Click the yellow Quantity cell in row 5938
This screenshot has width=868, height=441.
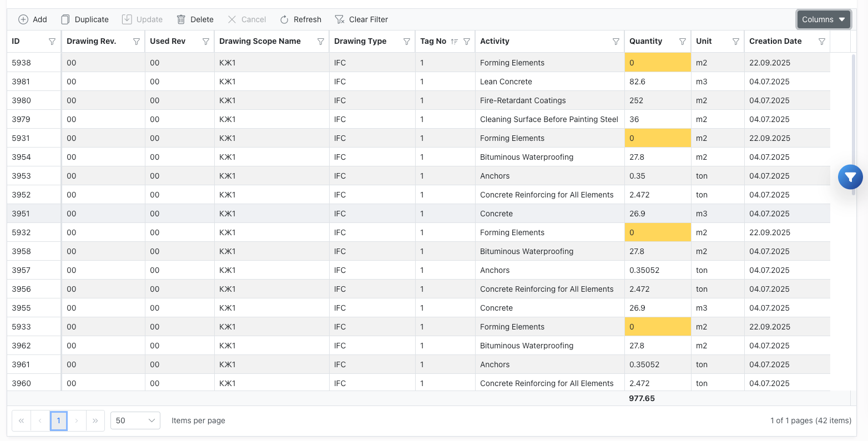(658, 63)
